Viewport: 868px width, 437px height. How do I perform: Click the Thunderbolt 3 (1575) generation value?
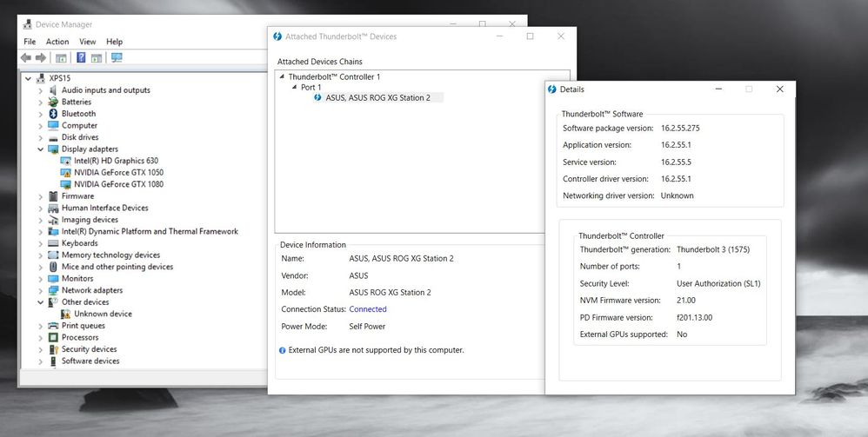pos(713,249)
